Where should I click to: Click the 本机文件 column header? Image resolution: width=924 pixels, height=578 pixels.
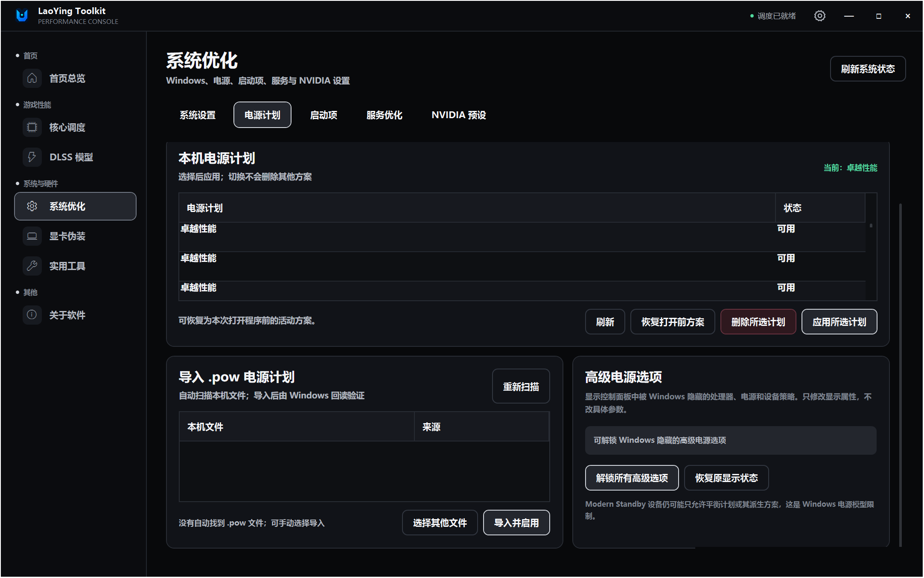(x=297, y=427)
